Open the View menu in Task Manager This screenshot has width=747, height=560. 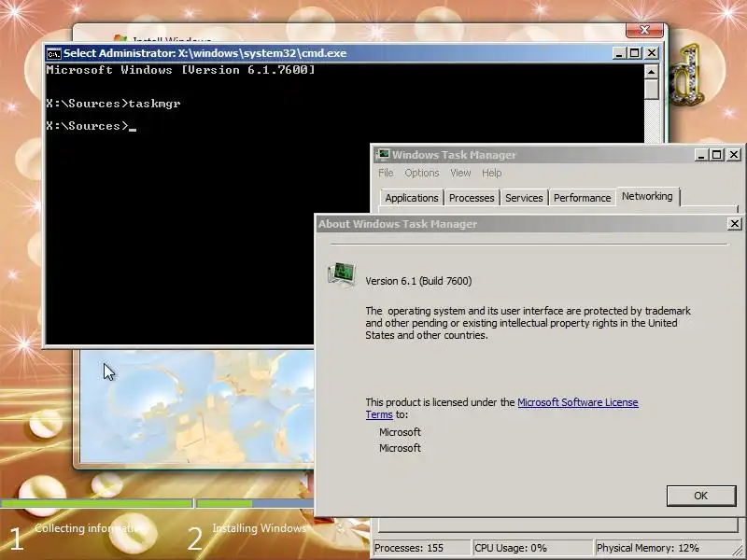click(x=460, y=173)
